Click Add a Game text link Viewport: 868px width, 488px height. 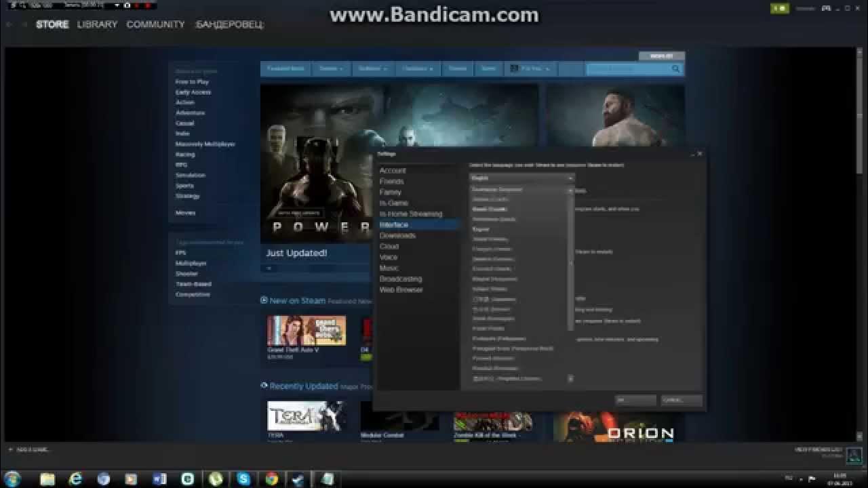pyautogui.click(x=33, y=449)
